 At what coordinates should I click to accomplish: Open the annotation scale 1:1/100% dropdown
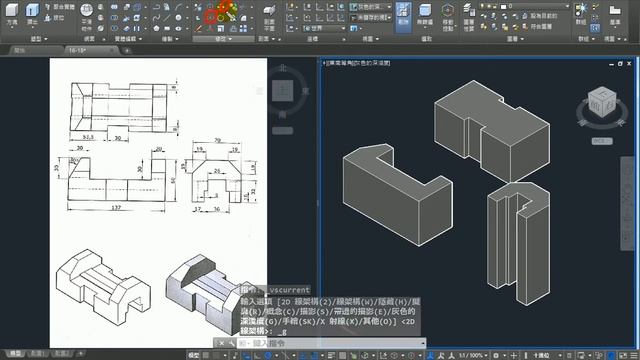click(473, 356)
